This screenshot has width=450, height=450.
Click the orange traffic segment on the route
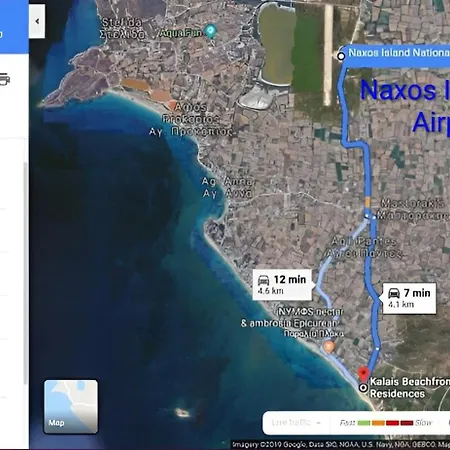click(x=367, y=202)
